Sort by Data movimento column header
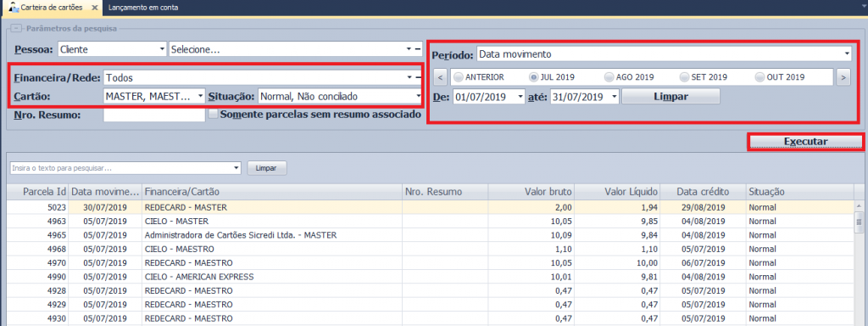 tap(105, 192)
